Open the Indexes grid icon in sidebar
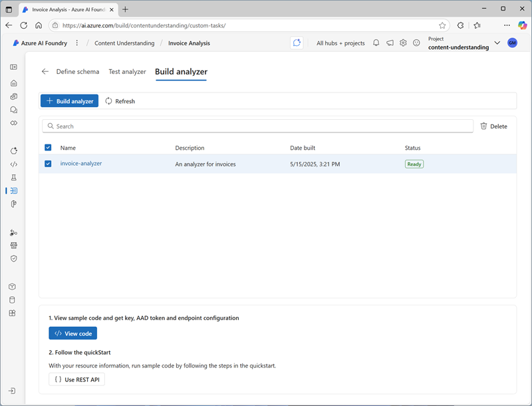 (x=12, y=313)
